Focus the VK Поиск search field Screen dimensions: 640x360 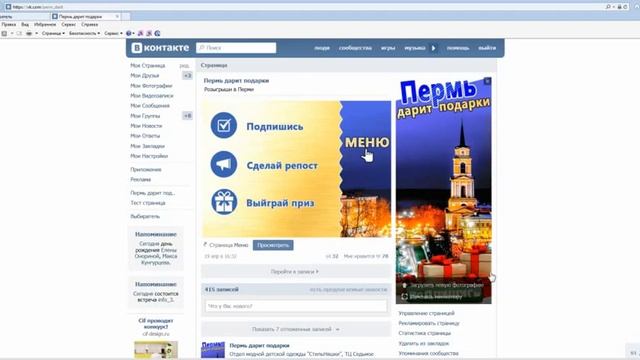click(x=236, y=48)
